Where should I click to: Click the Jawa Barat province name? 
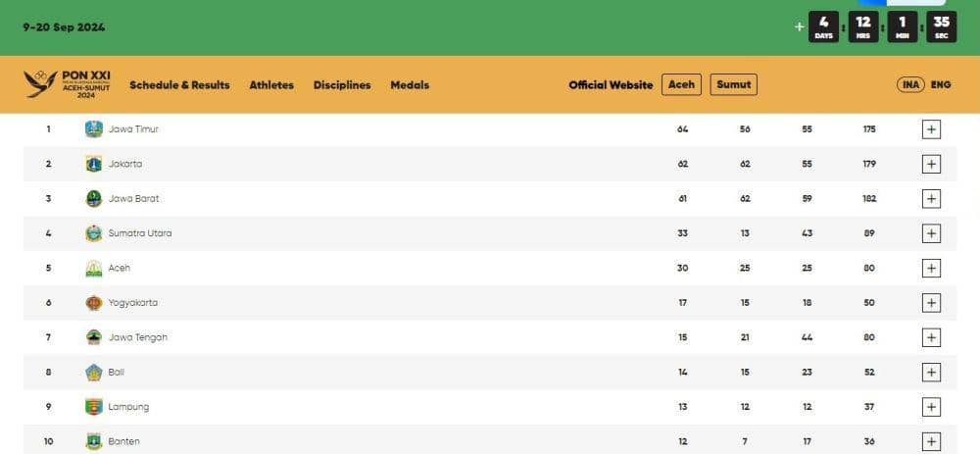tap(133, 199)
